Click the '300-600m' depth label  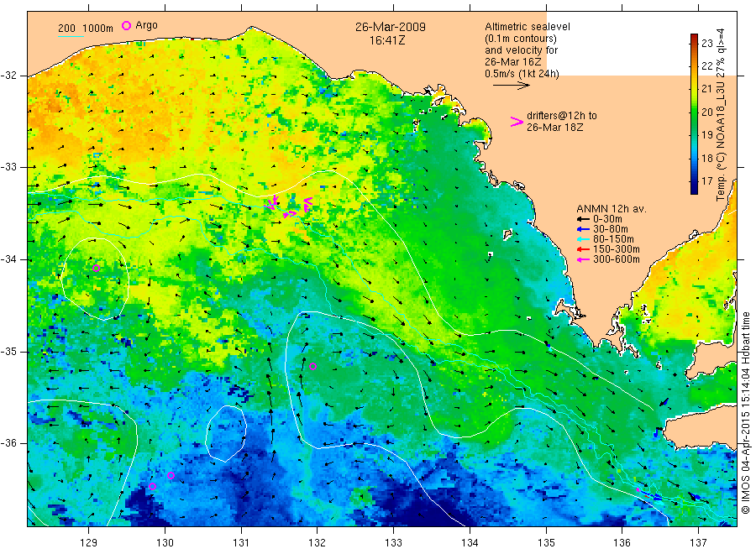click(x=617, y=259)
